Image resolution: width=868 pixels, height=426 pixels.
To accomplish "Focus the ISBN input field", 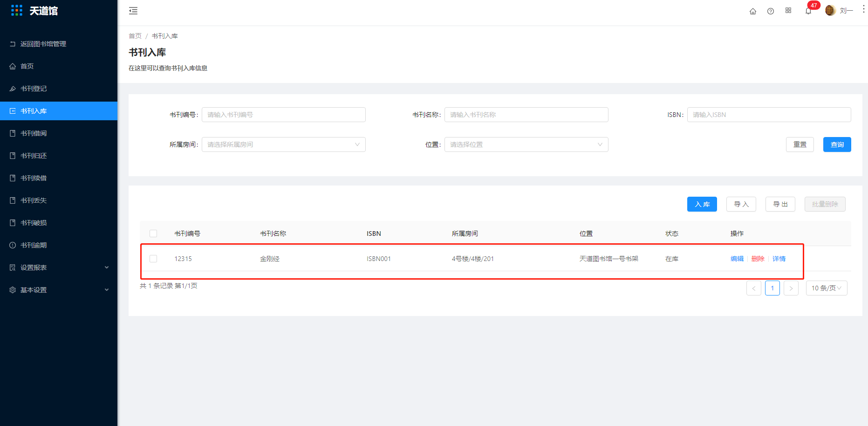I will [769, 115].
